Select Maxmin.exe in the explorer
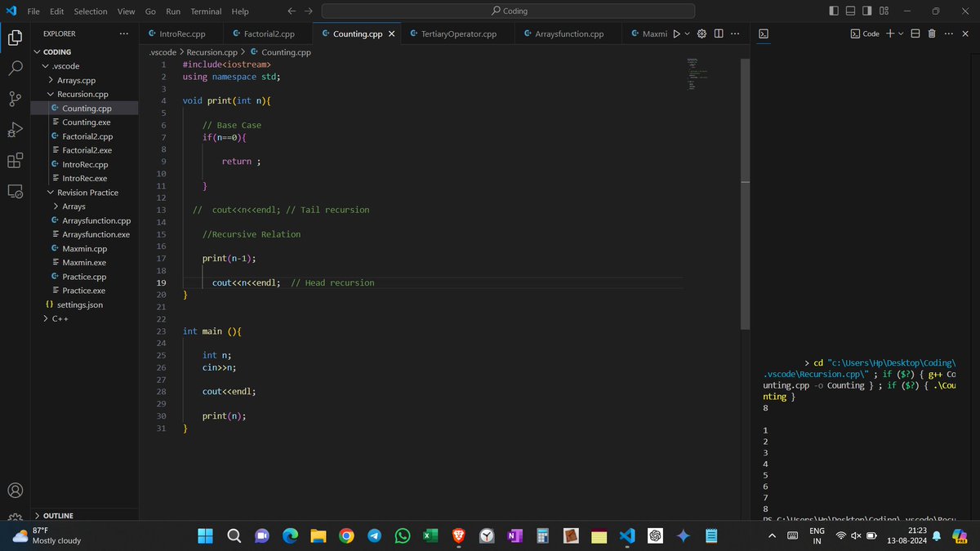The image size is (980, 551). click(86, 263)
